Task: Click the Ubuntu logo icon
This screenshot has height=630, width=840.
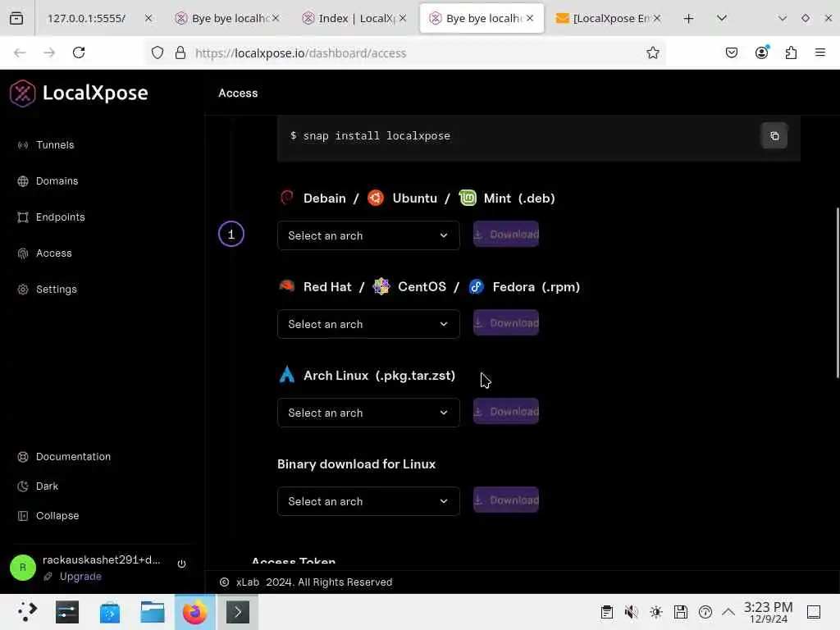Action: click(x=376, y=198)
